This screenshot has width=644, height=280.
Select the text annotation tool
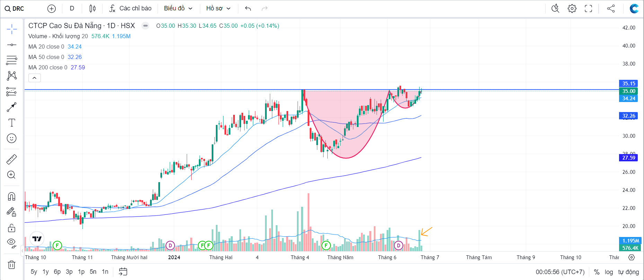coord(11,123)
